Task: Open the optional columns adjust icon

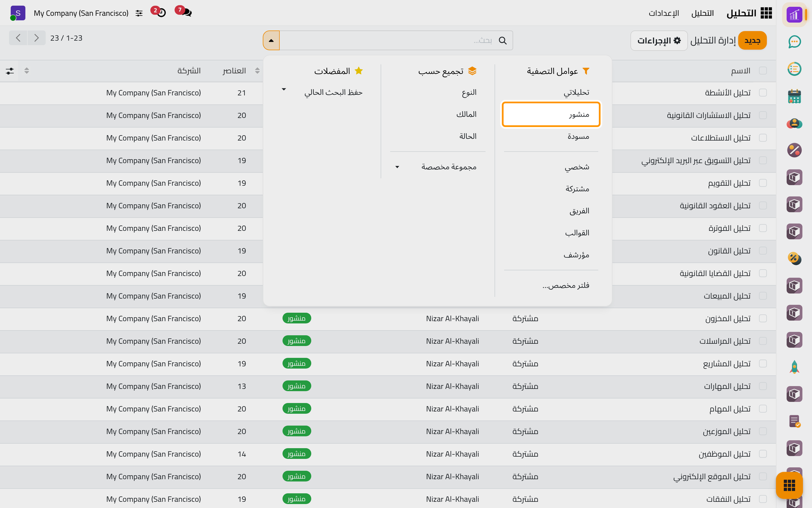Action: click(x=10, y=71)
